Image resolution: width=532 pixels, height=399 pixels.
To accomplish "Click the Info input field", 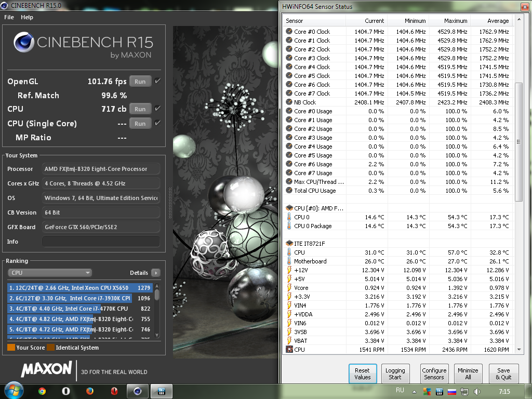I will point(101,242).
